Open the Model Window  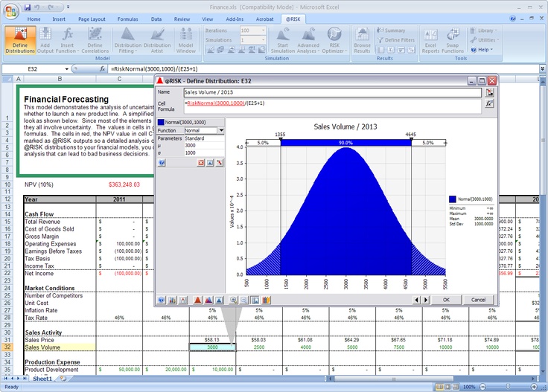coord(185,40)
